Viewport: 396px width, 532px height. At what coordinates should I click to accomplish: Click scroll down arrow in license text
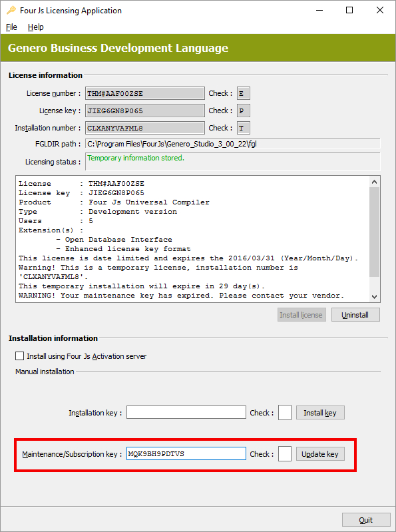tap(374, 296)
